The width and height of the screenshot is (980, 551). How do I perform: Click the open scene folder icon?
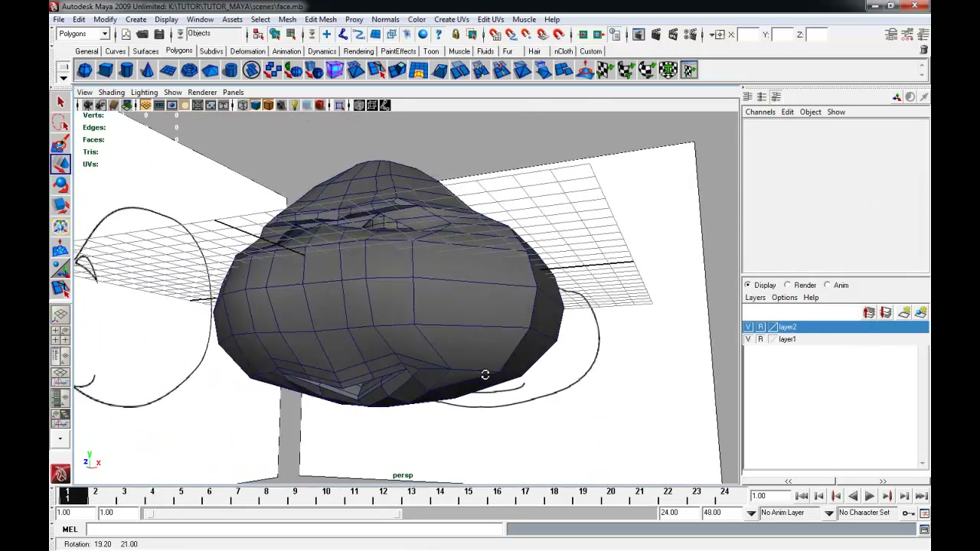click(142, 34)
